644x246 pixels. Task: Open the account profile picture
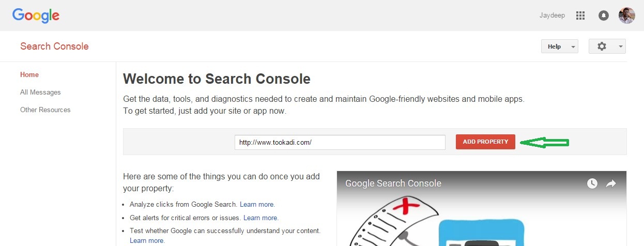click(626, 16)
